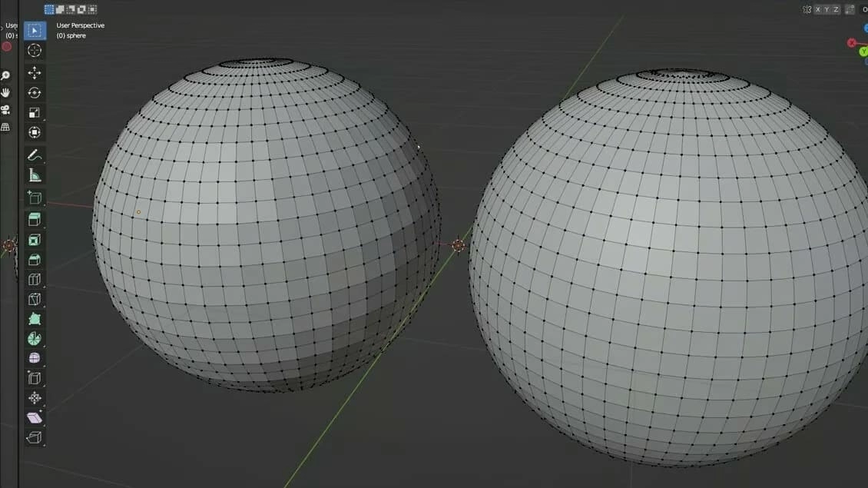Switch to Vertex select mode
Image resolution: width=868 pixels, height=488 pixels.
(48, 8)
